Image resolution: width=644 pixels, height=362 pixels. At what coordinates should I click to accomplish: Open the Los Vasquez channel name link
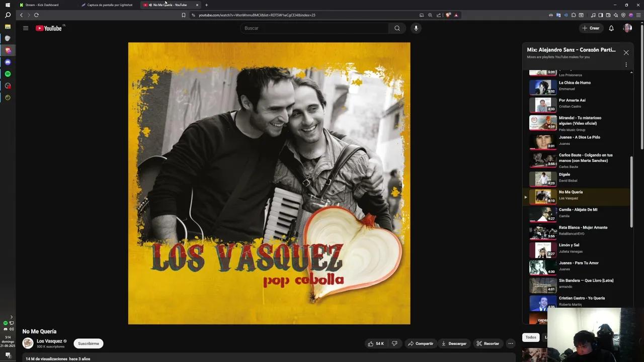pos(49,341)
